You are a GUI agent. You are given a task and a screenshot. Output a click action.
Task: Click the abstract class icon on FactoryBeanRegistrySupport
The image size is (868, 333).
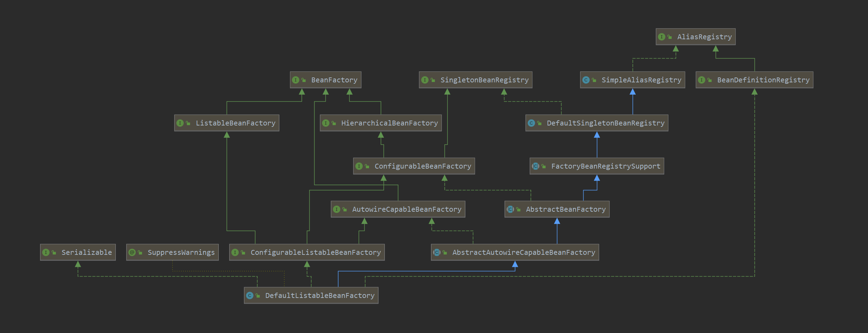[536, 166]
